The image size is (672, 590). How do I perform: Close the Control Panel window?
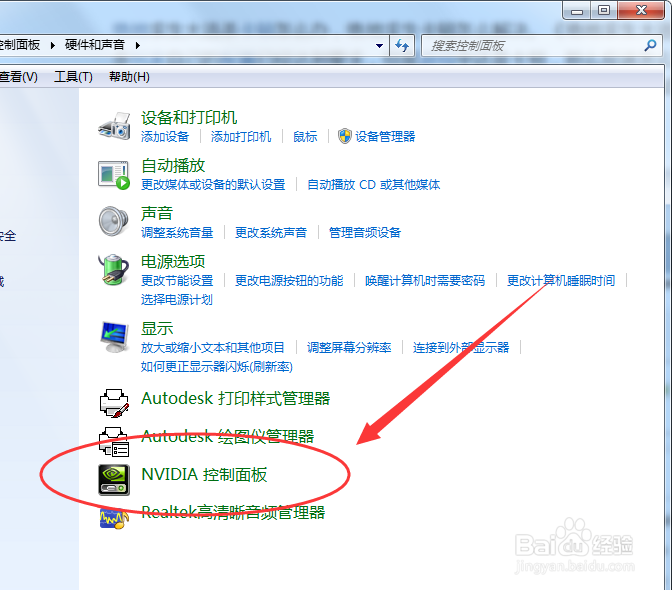point(641,10)
